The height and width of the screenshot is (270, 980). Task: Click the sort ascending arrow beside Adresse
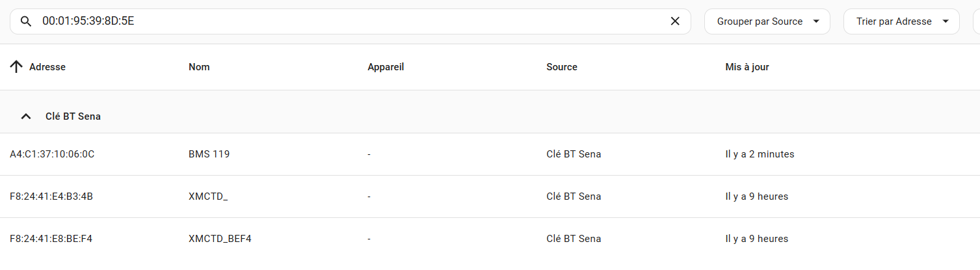click(x=17, y=67)
